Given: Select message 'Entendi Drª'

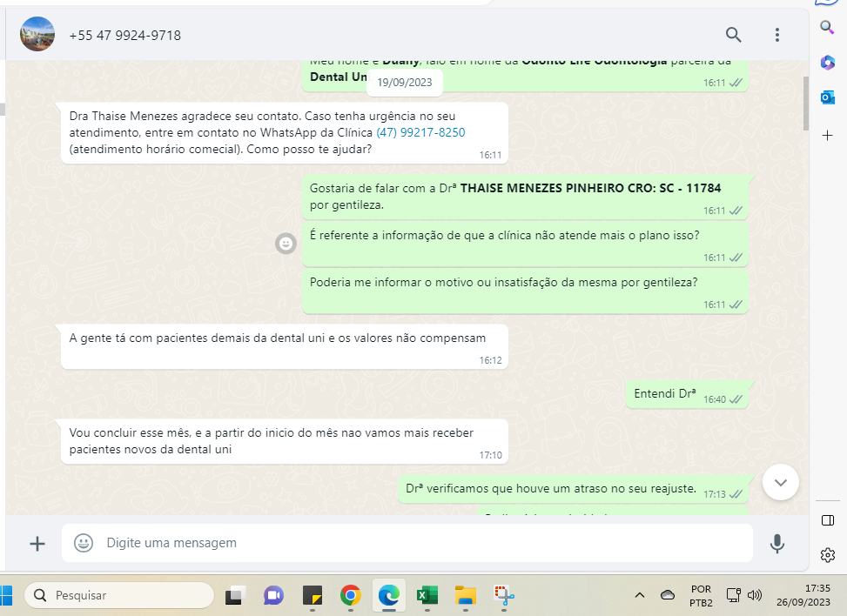Looking at the screenshot, I should [x=687, y=395].
